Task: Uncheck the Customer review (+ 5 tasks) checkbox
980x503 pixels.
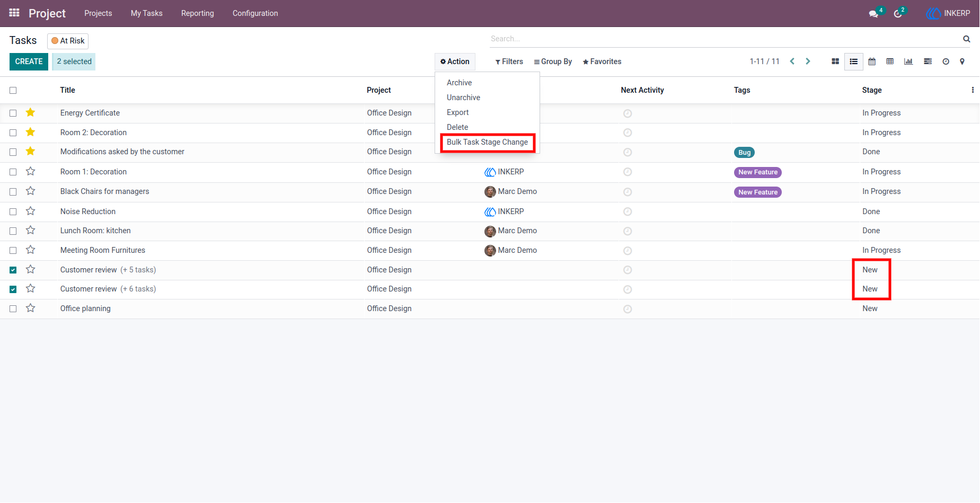Action: click(x=13, y=270)
